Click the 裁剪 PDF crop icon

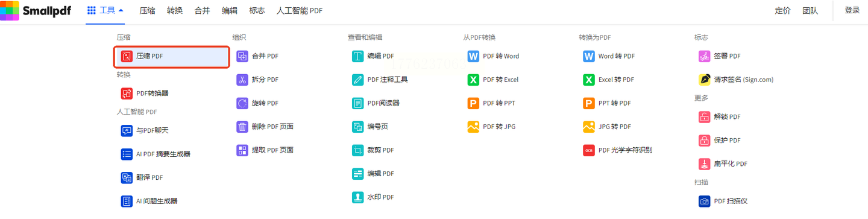pyautogui.click(x=357, y=150)
